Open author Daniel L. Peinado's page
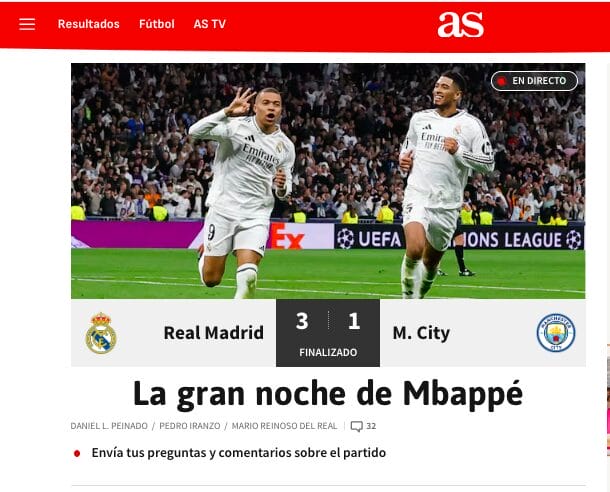610x492 pixels. [x=109, y=426]
